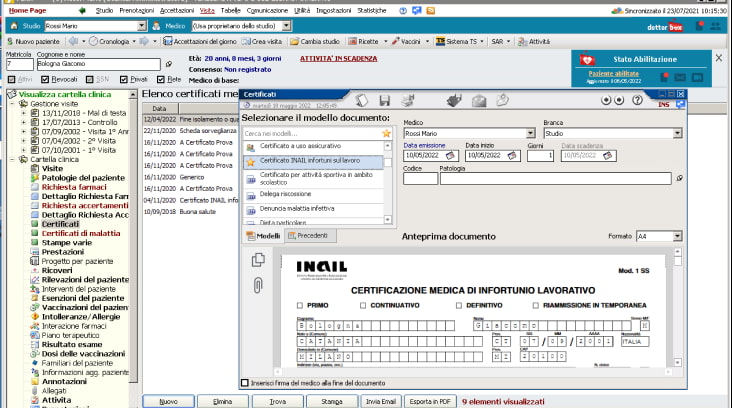The width and height of the screenshot is (732, 408).
Task: Click the house icon next to Studio
Action: click(14, 26)
